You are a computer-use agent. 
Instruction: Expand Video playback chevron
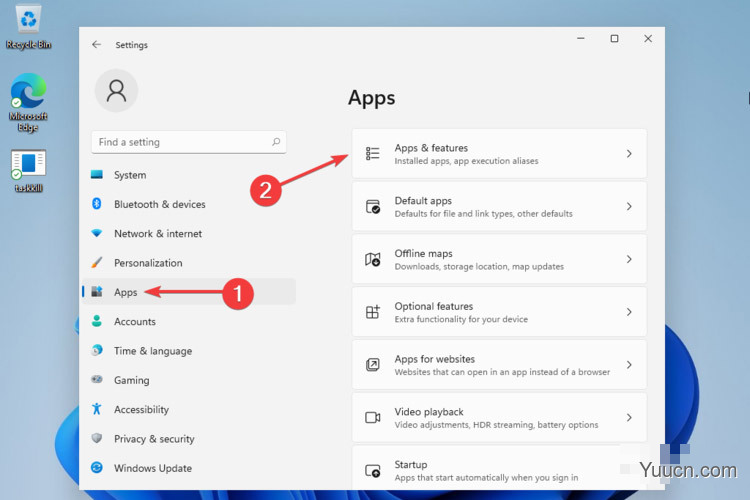pyautogui.click(x=629, y=417)
